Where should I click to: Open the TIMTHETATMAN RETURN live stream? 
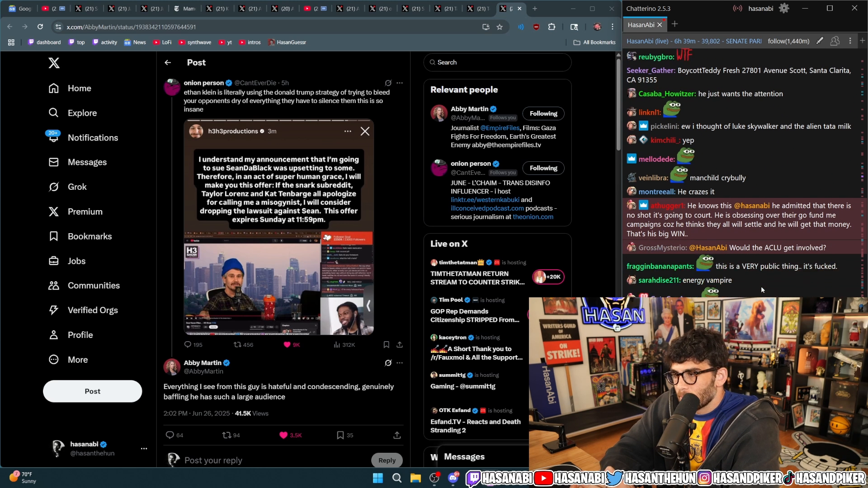[477, 278]
